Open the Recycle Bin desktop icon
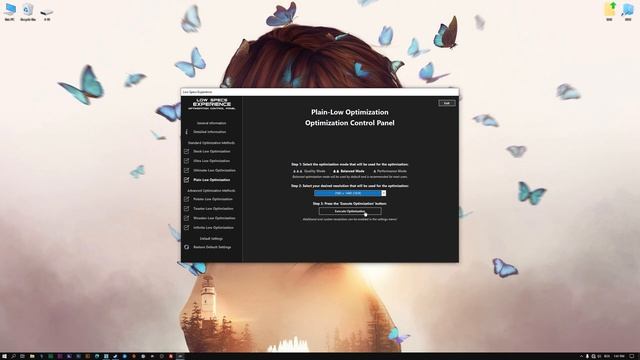 click(x=28, y=11)
